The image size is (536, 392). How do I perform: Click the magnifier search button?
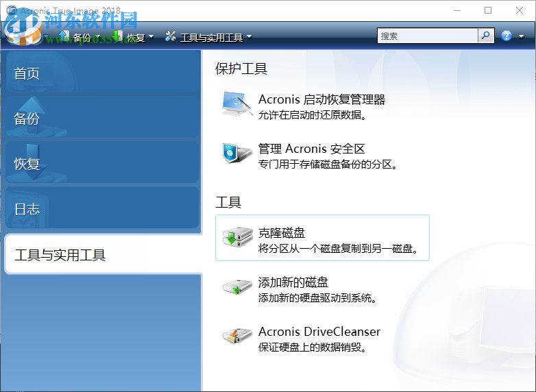click(x=486, y=36)
